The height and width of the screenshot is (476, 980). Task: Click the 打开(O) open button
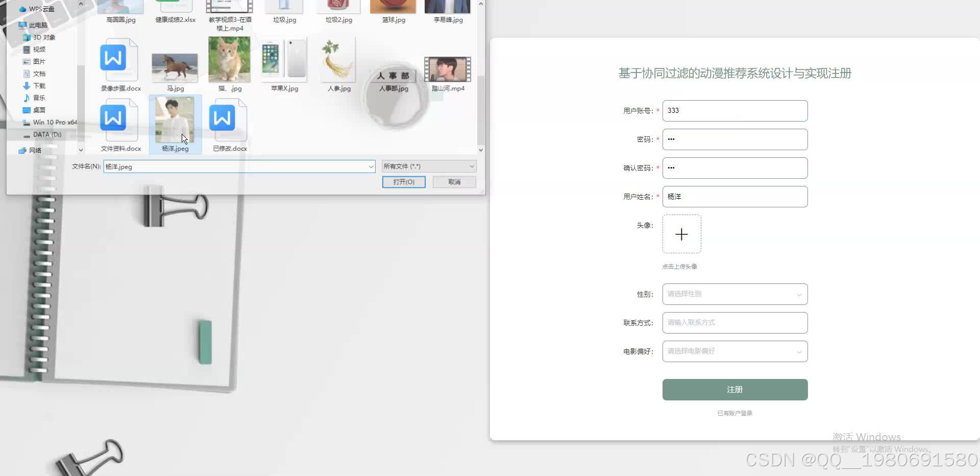click(403, 182)
